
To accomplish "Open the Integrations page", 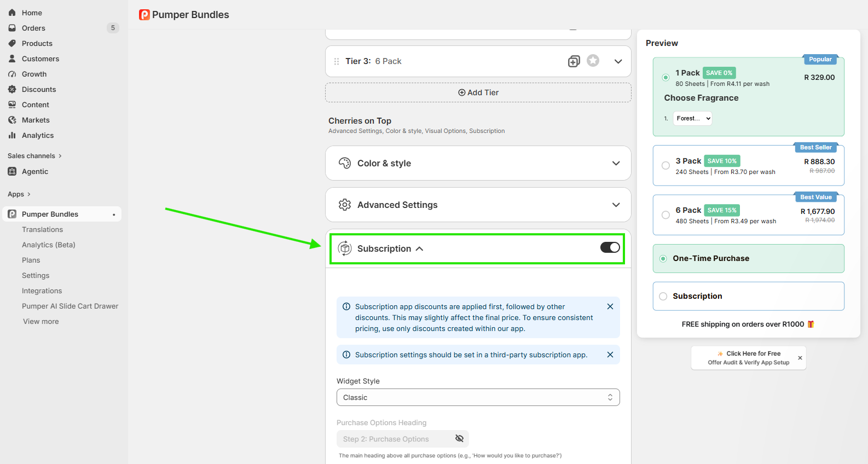I will (x=42, y=291).
